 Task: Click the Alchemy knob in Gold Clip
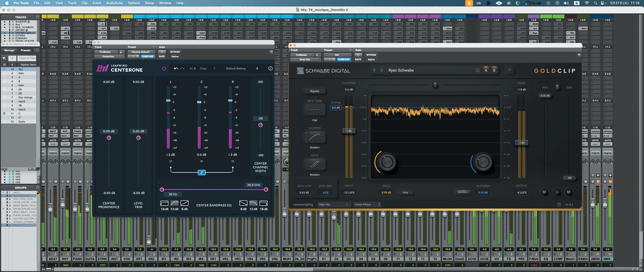(483, 162)
